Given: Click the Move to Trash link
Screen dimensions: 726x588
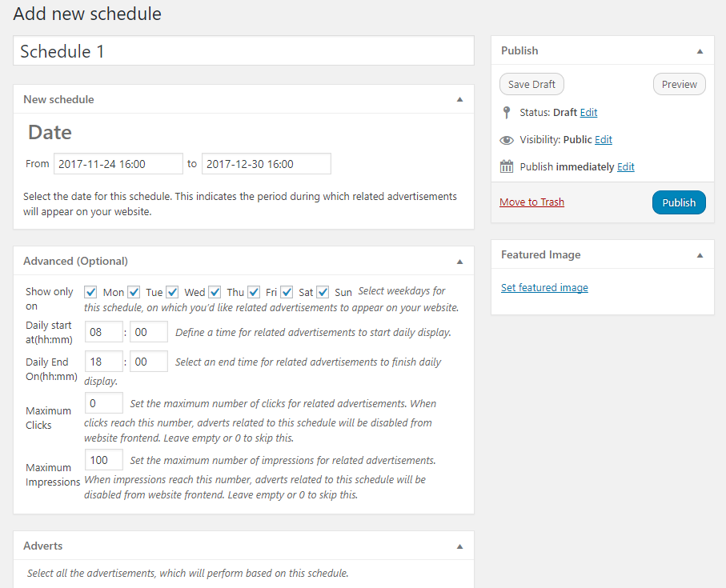Looking at the screenshot, I should coord(531,202).
